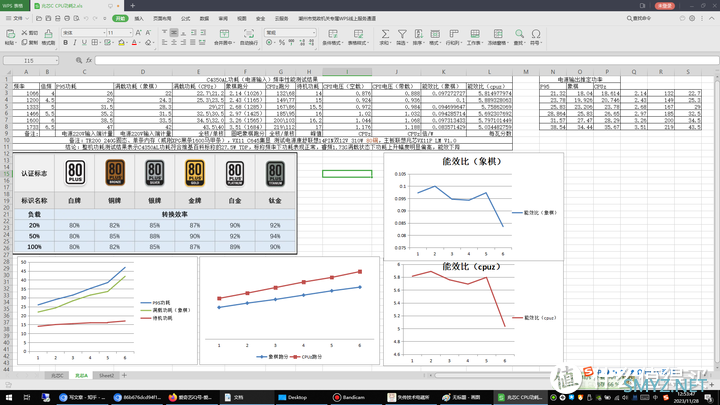
Task: Open Rows and Columns tool
Action: (x=454, y=37)
